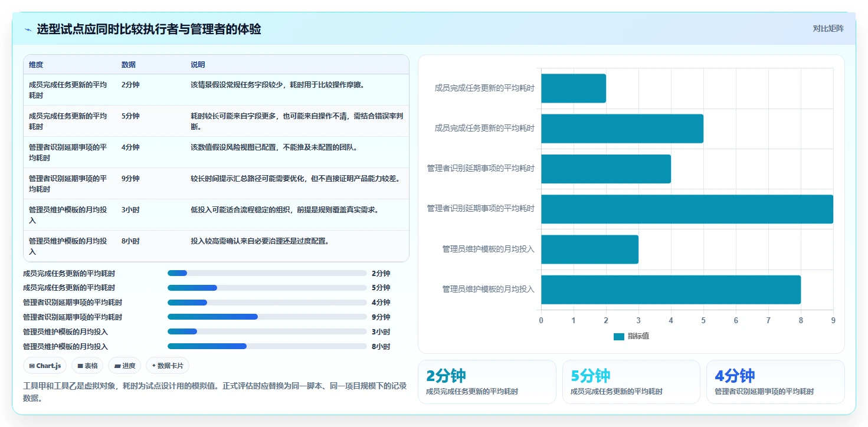Click the chart bar reaching value 8

671,289
